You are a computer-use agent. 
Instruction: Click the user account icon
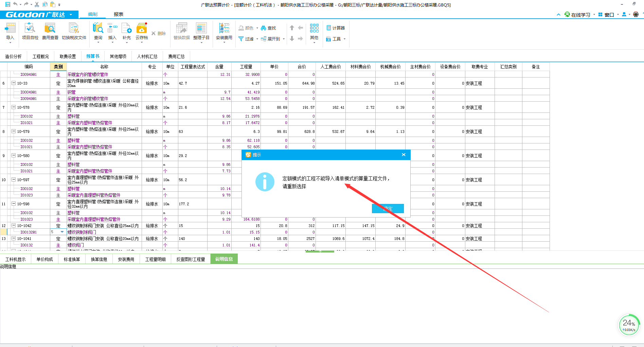[x=624, y=14]
